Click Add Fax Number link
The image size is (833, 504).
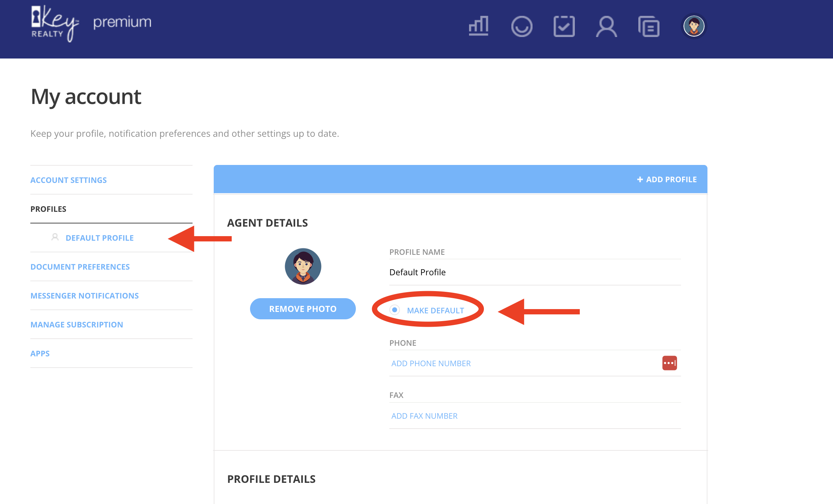point(424,416)
